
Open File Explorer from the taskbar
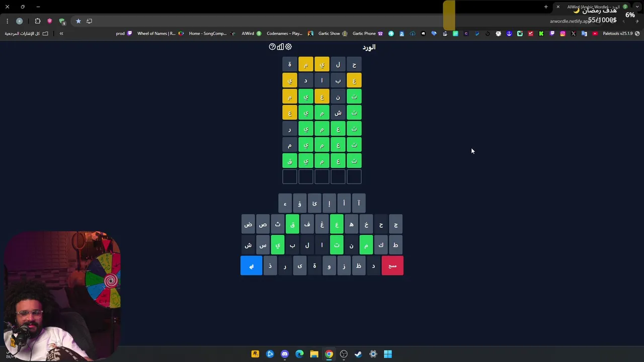[x=314, y=354]
